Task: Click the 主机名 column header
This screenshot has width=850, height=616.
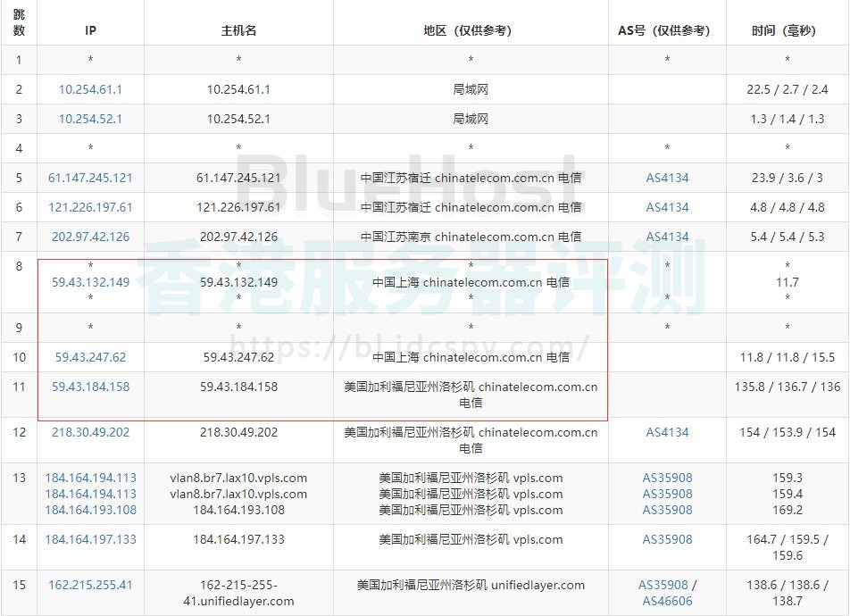Action: (x=238, y=30)
